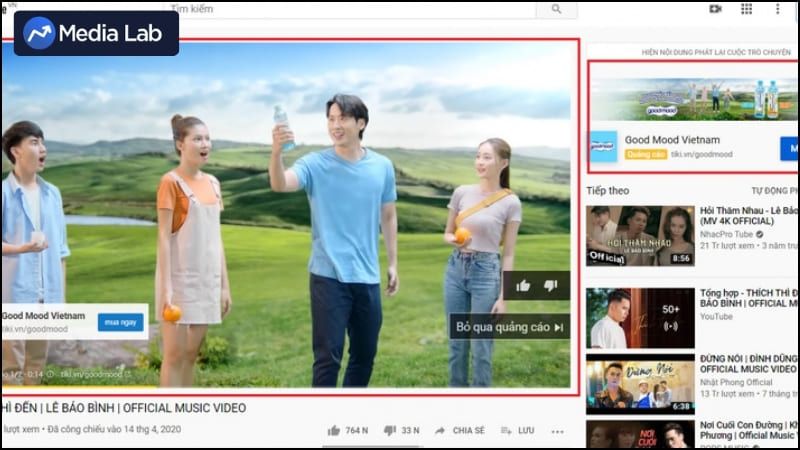The image size is (800, 450).
Task: Open Tổng hợp mix playlist thumbnail
Action: point(640,318)
